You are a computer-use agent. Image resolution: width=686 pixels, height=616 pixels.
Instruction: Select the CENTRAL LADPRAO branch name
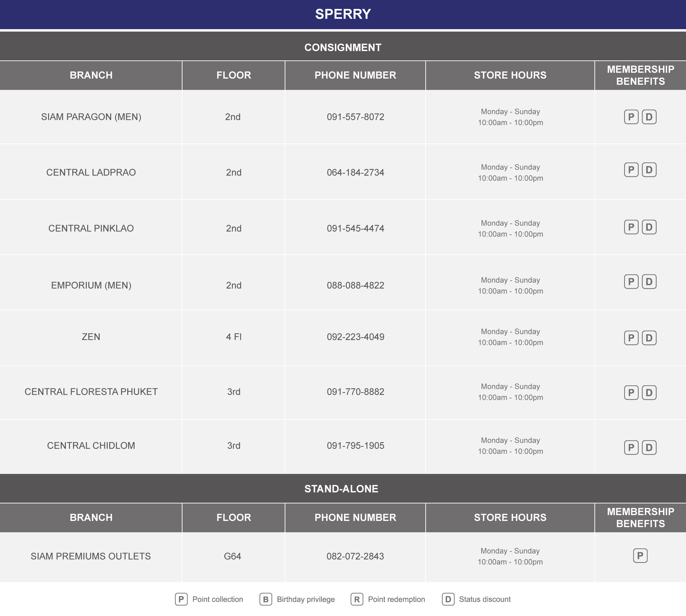pyautogui.click(x=91, y=172)
